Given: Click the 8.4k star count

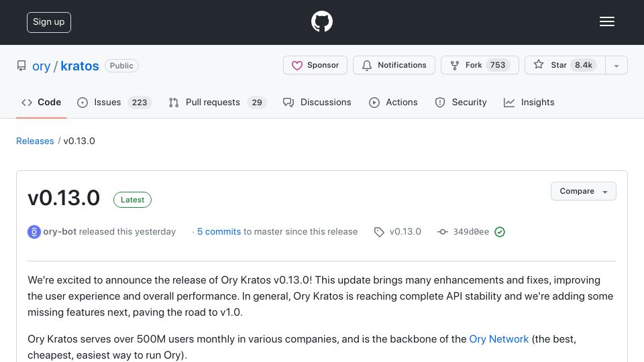Looking at the screenshot, I should click(583, 65).
